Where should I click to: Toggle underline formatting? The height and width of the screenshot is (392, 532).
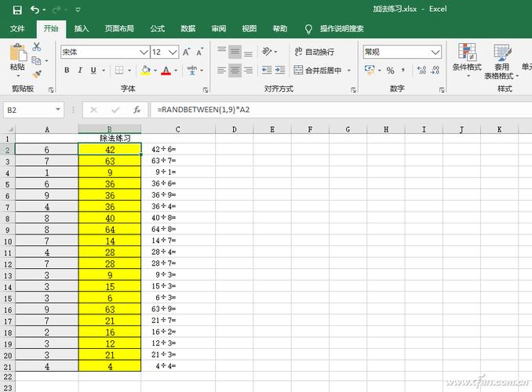[x=93, y=71]
